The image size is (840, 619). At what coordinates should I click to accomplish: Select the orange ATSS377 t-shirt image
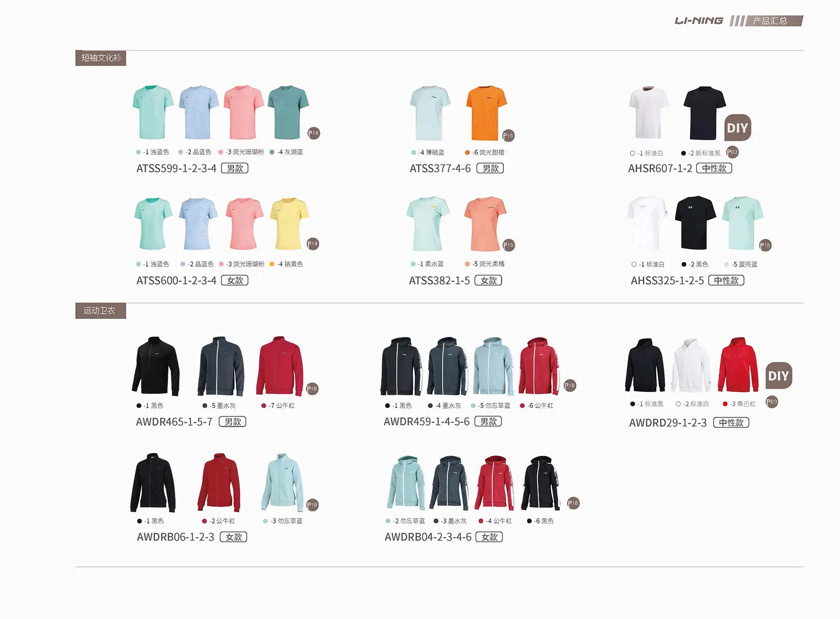pos(486,113)
